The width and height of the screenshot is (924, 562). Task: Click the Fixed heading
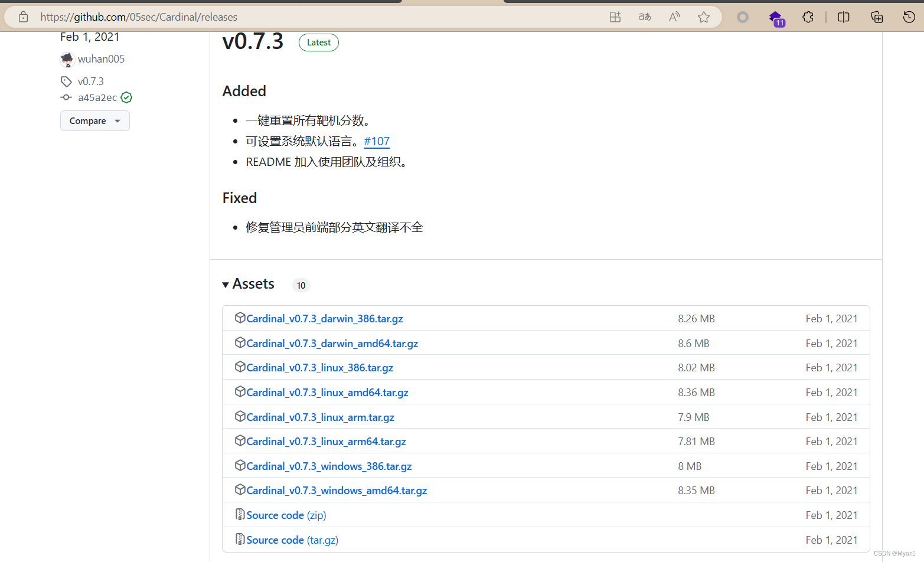pos(239,198)
